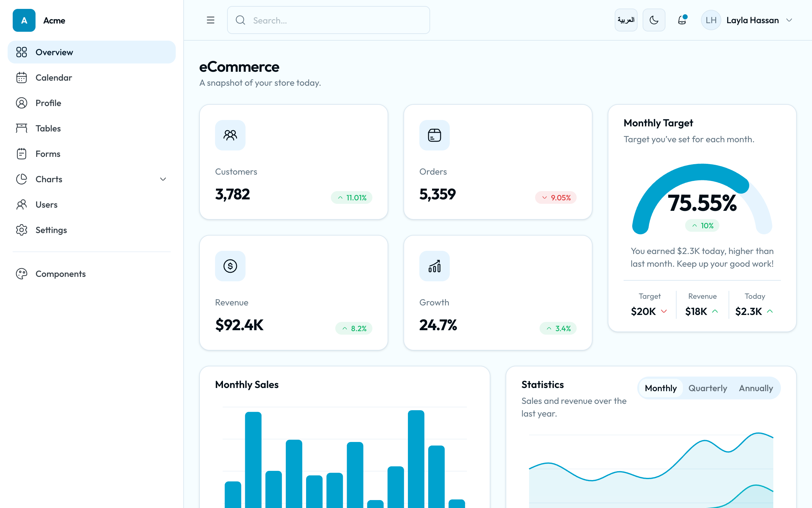Click the up arrow beside $2.3K Today

[770, 311]
